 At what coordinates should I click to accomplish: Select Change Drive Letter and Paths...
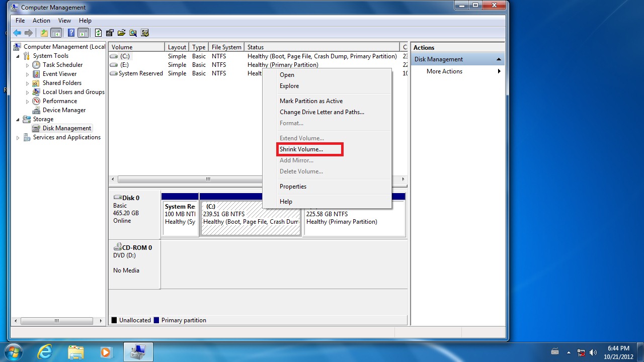coord(327,112)
